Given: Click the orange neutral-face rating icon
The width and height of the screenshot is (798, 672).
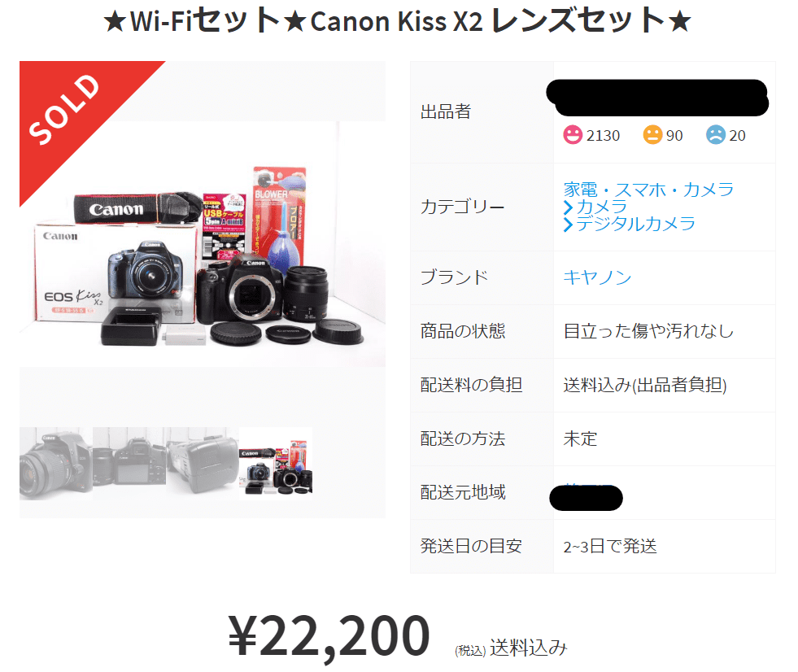Looking at the screenshot, I should 652,135.
